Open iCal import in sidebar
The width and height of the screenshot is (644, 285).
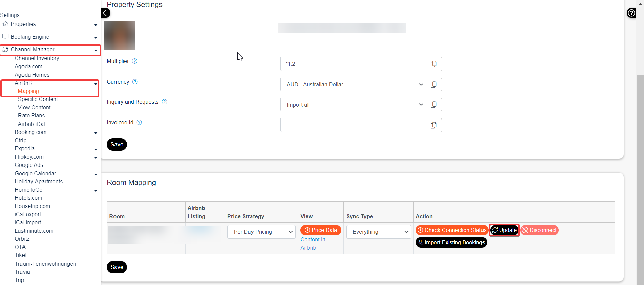28,222
